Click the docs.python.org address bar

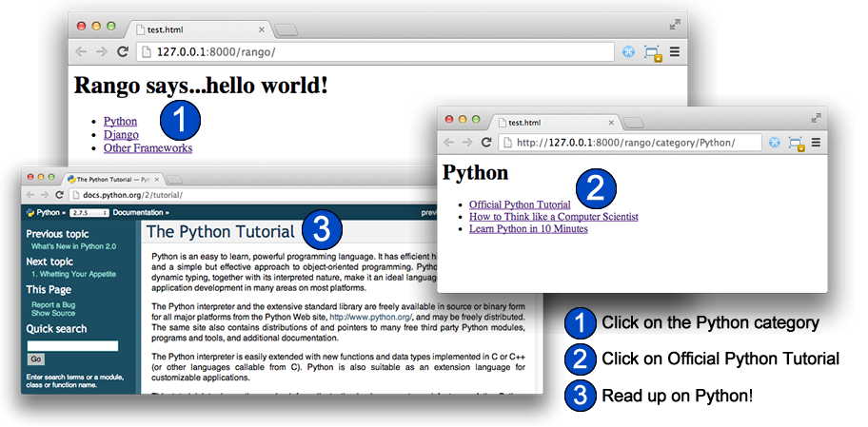(255, 195)
